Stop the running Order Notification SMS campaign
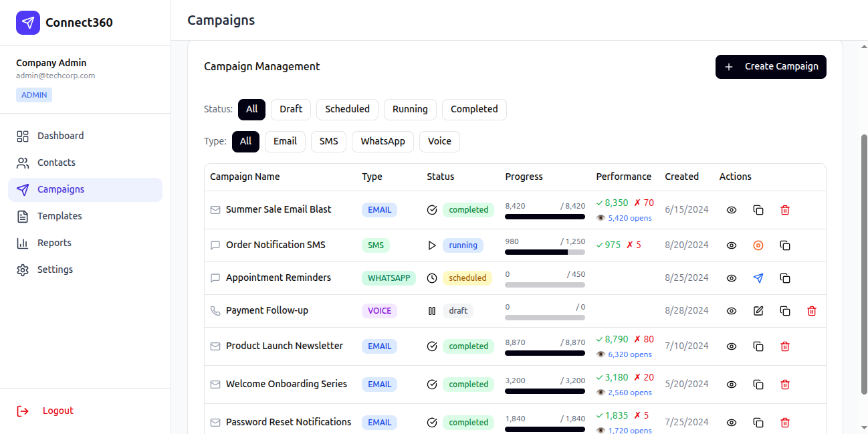Viewport: 868px width, 434px height. (x=758, y=245)
